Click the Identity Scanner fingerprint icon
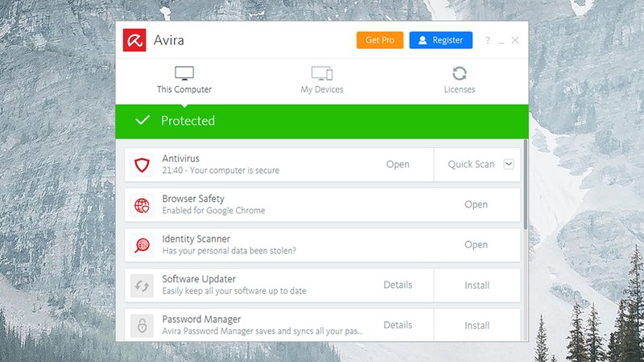Screen dimensions: 644x362 coord(142,245)
